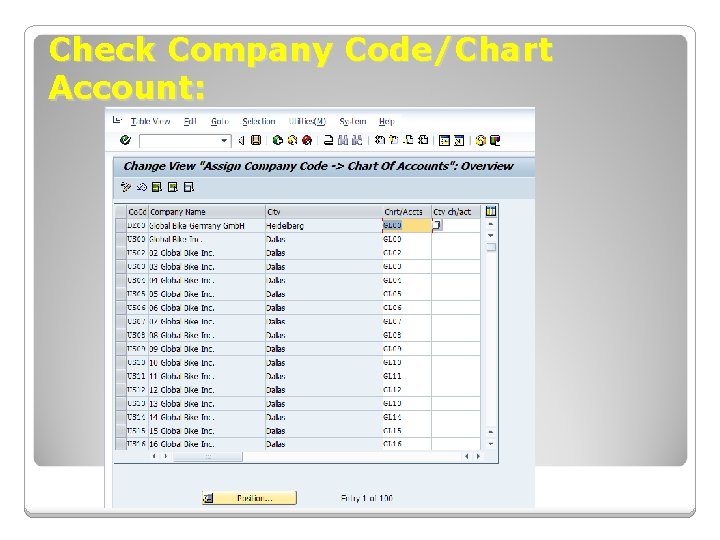
Task: Toggle Display/Change mode pencil icon
Action: (x=125, y=187)
